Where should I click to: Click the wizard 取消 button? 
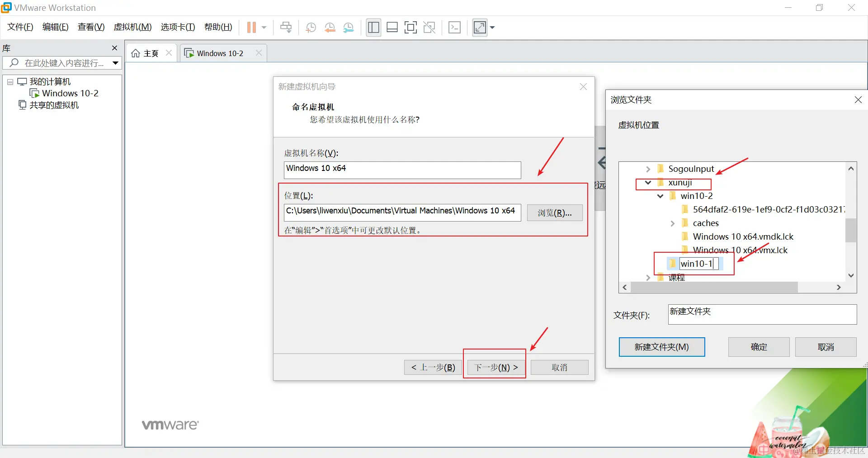(x=559, y=367)
